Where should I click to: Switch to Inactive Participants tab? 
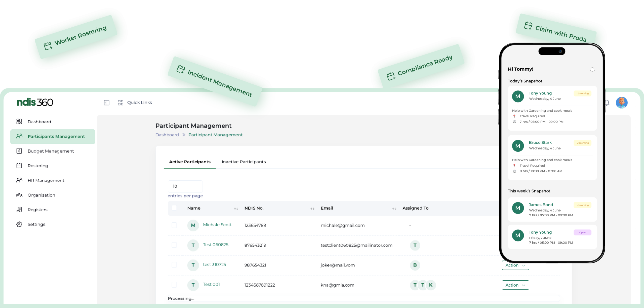(244, 162)
